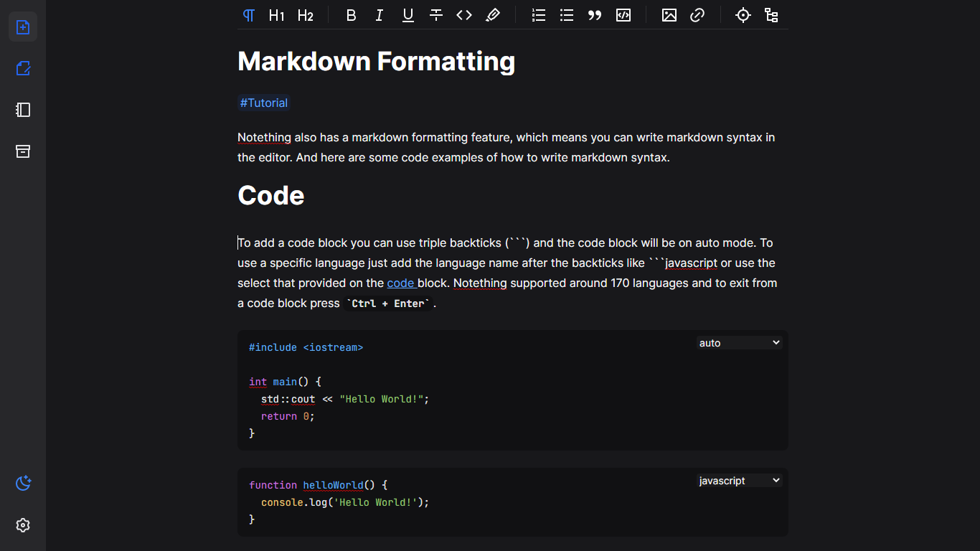
Task: Open settings gear in sidebar
Action: coord(23,525)
